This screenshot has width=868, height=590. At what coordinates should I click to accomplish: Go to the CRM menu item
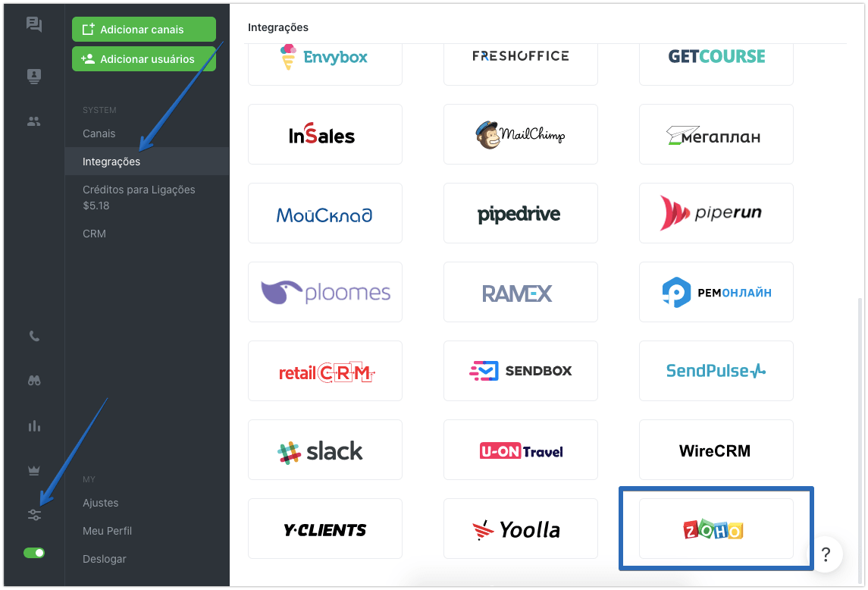coord(94,234)
